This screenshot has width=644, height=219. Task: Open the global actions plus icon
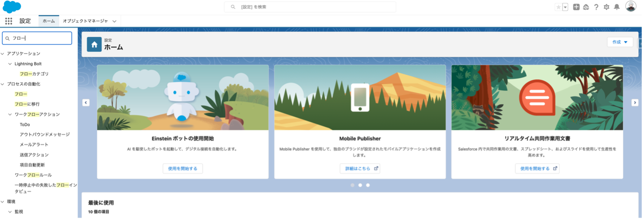(576, 7)
